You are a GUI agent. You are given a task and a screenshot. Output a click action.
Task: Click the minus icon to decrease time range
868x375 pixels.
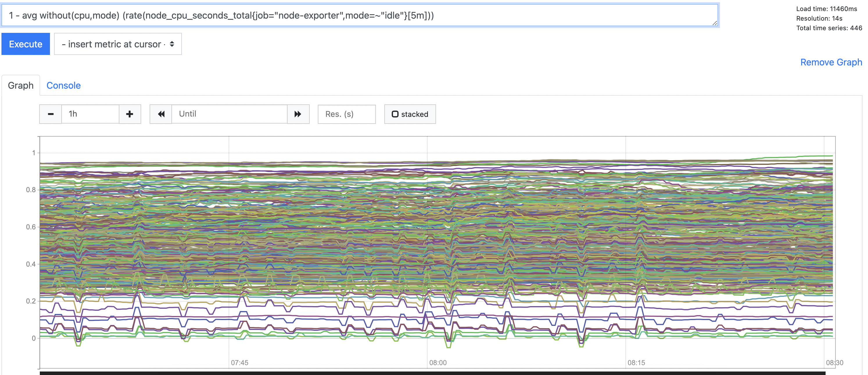(x=51, y=114)
